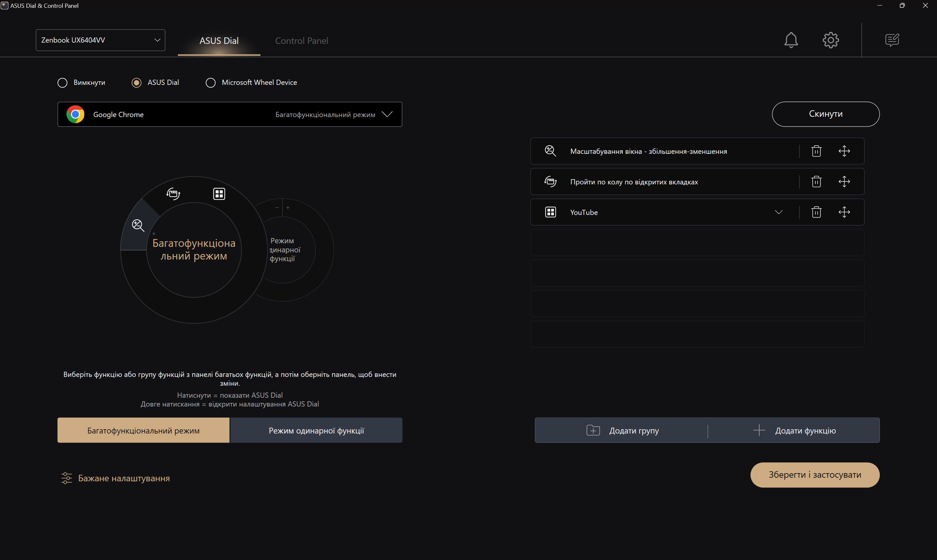Delete the window zoom function row
This screenshot has width=937, height=560.
[816, 151]
